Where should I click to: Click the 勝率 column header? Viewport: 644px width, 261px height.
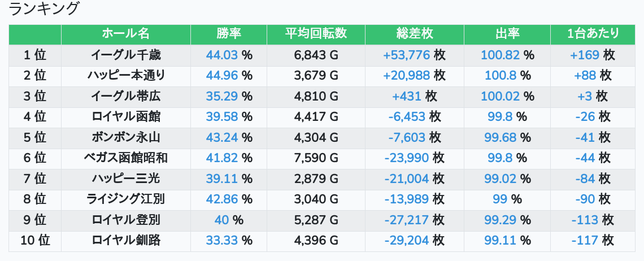(229, 34)
